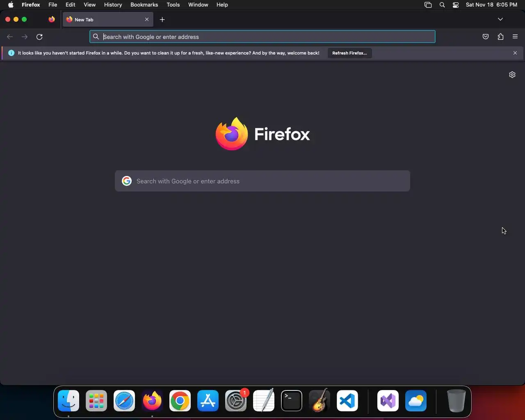Click the Google logo in search box
Image resolution: width=525 pixels, height=420 pixels.
[127, 181]
